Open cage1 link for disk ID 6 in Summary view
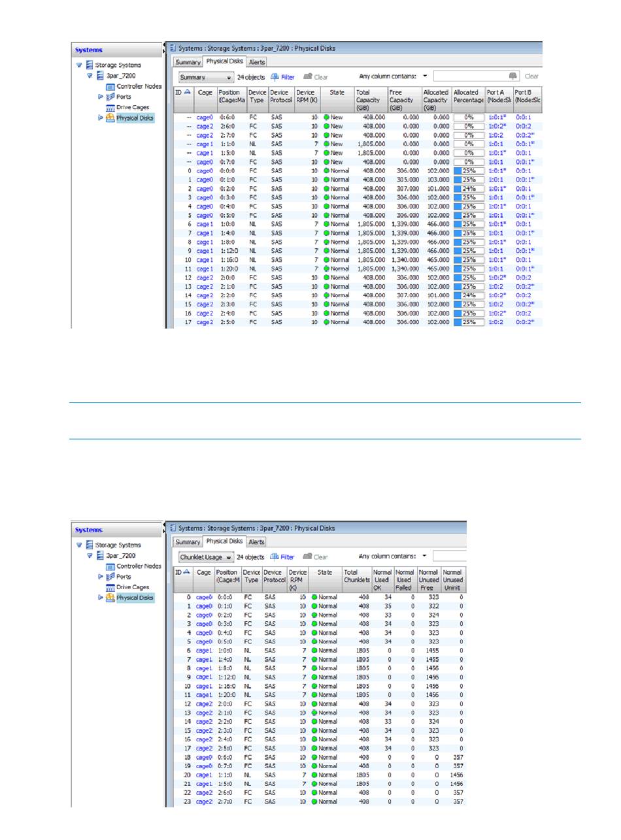The width and height of the screenshot is (621, 840). click(205, 224)
